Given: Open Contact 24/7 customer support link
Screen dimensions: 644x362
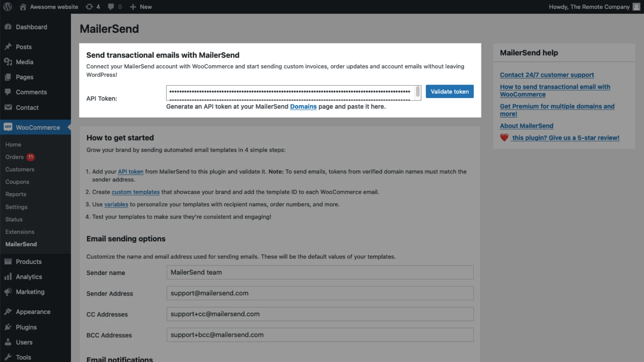Looking at the screenshot, I should pos(547,75).
